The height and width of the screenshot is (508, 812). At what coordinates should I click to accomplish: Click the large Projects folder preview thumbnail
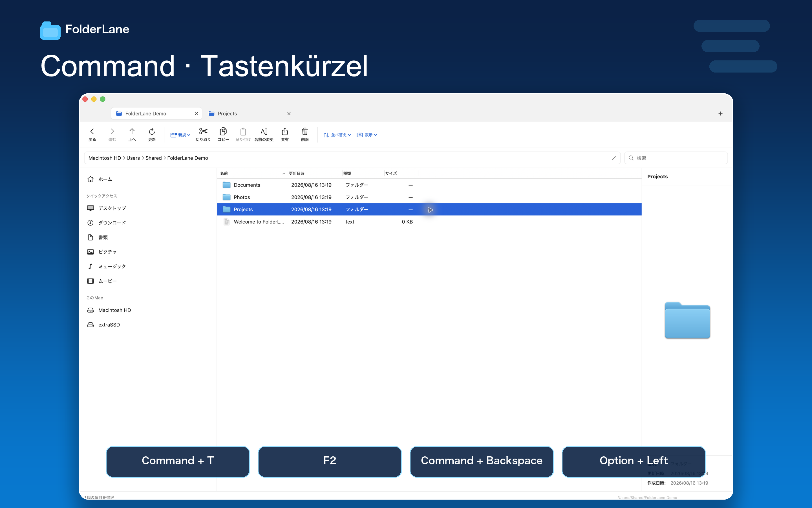click(687, 321)
